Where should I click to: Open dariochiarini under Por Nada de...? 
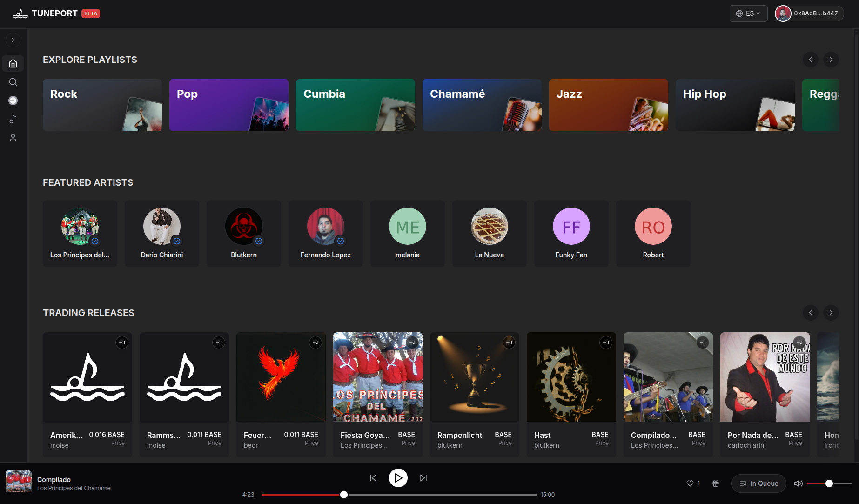click(747, 445)
